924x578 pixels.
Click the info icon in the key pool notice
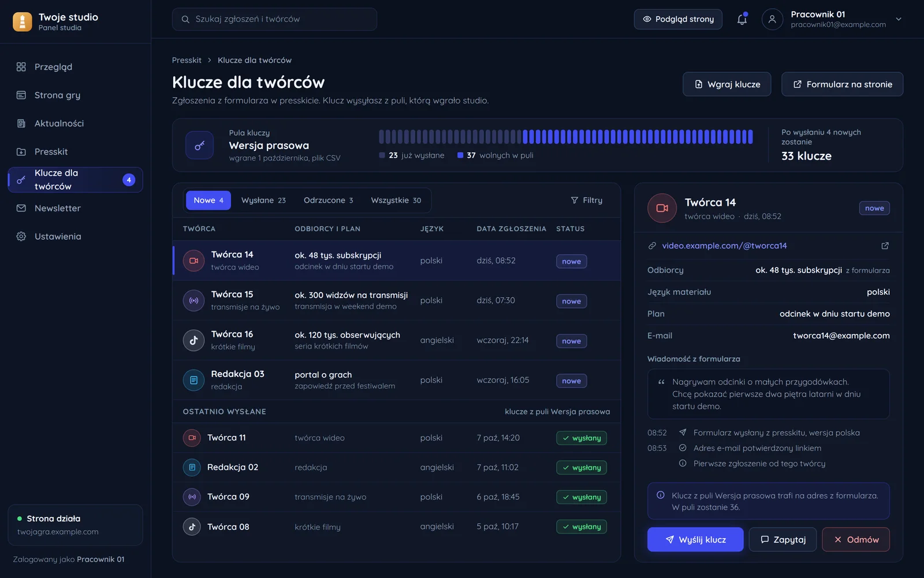pyautogui.click(x=661, y=495)
